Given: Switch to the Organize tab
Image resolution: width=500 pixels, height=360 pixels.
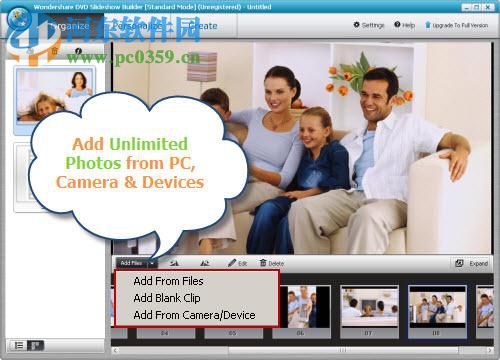Looking at the screenshot, I should (x=69, y=26).
